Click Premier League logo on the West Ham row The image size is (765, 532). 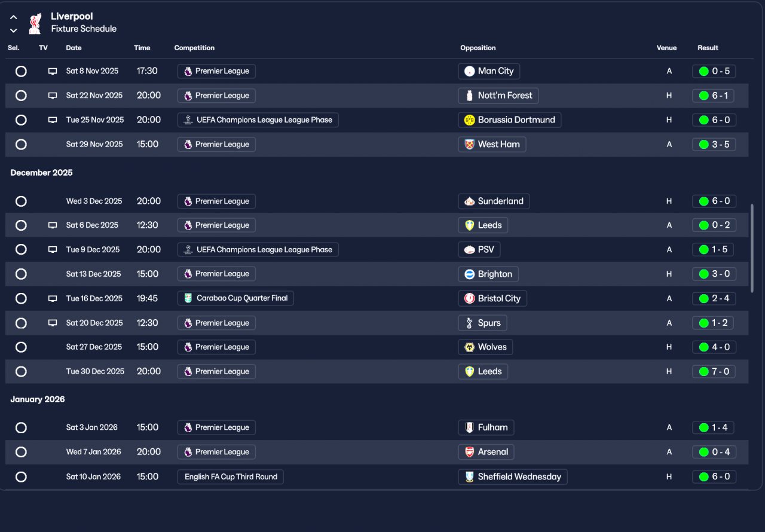[188, 144]
